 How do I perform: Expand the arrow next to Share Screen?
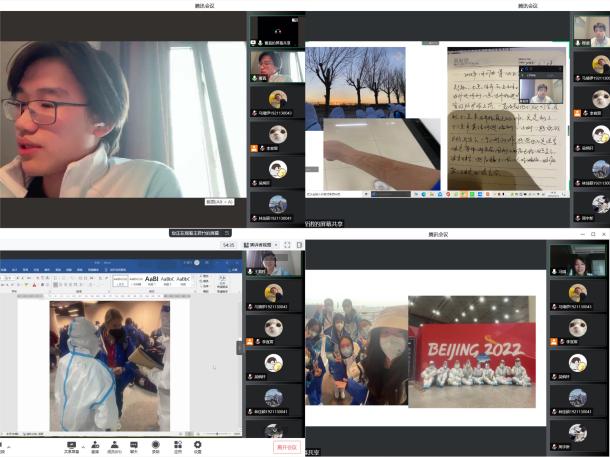click(82, 444)
